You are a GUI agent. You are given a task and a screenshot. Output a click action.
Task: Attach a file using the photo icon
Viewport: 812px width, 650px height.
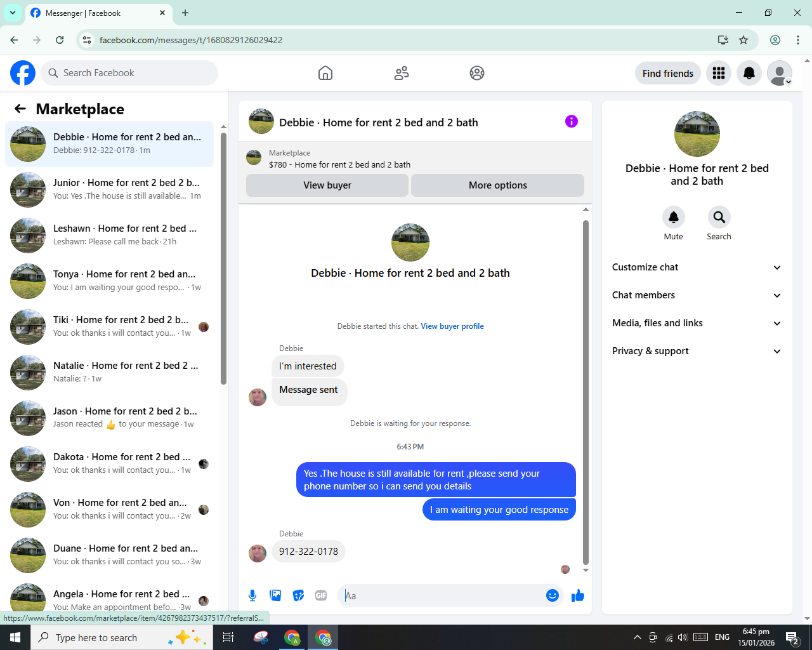(x=275, y=595)
